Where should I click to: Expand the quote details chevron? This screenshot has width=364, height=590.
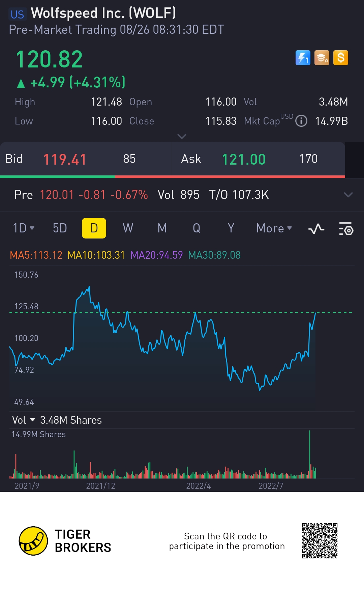point(182,136)
